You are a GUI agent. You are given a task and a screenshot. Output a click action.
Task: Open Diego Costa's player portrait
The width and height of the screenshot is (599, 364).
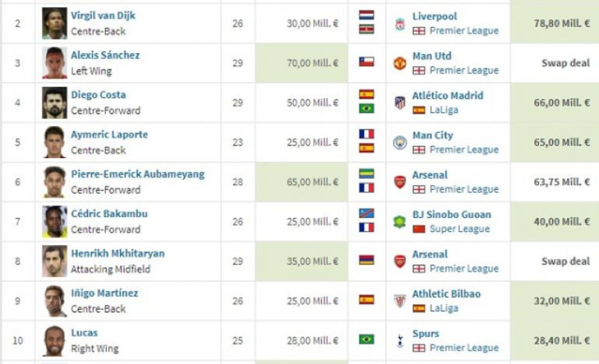coord(54,102)
